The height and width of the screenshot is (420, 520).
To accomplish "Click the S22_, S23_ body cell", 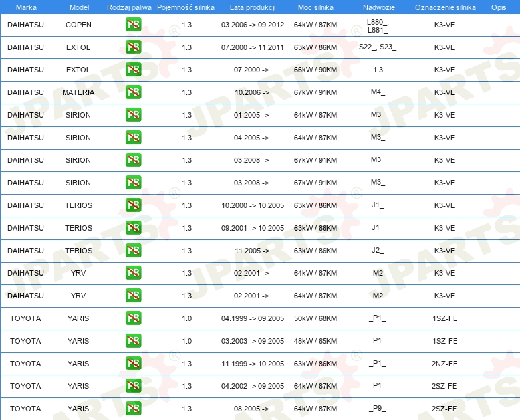I will point(378,47).
